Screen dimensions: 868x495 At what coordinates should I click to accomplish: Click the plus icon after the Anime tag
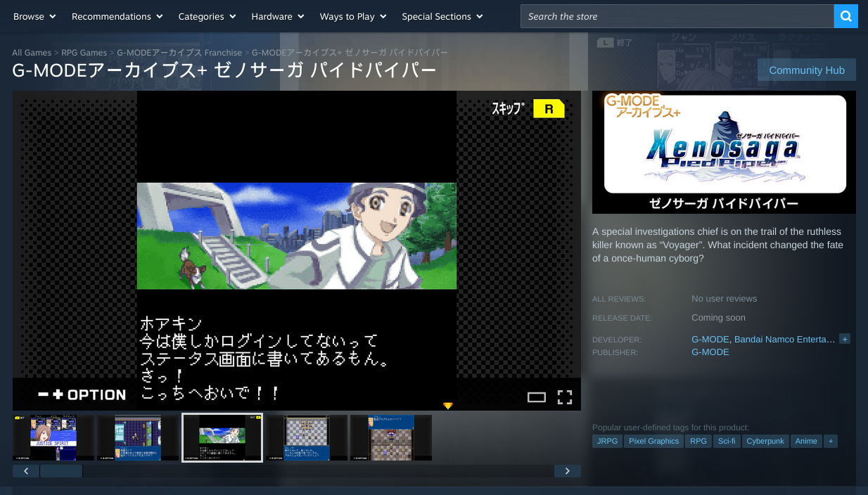[x=830, y=441]
